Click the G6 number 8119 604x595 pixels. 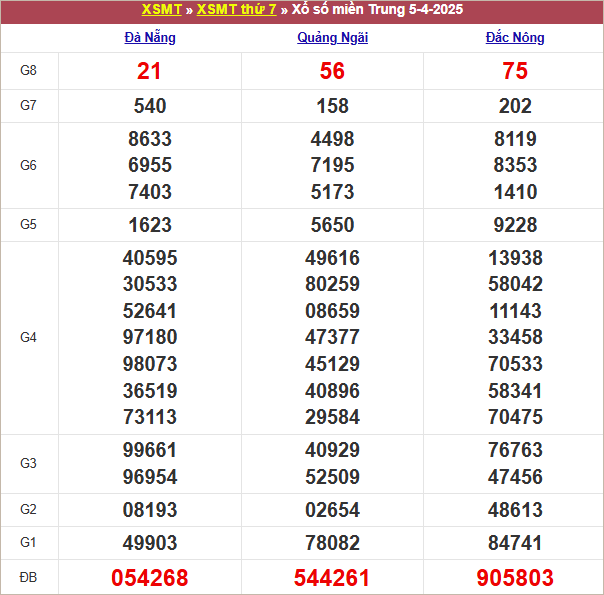pyautogui.click(x=515, y=139)
